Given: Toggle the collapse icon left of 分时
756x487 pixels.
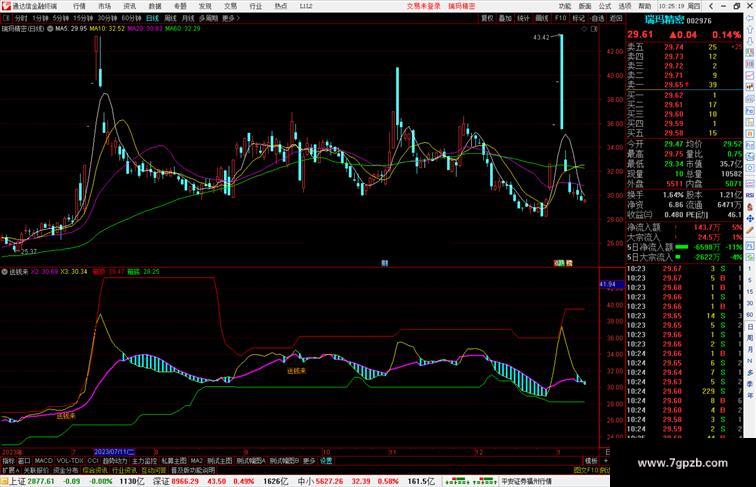Looking at the screenshot, I should pyautogui.click(x=6, y=18).
